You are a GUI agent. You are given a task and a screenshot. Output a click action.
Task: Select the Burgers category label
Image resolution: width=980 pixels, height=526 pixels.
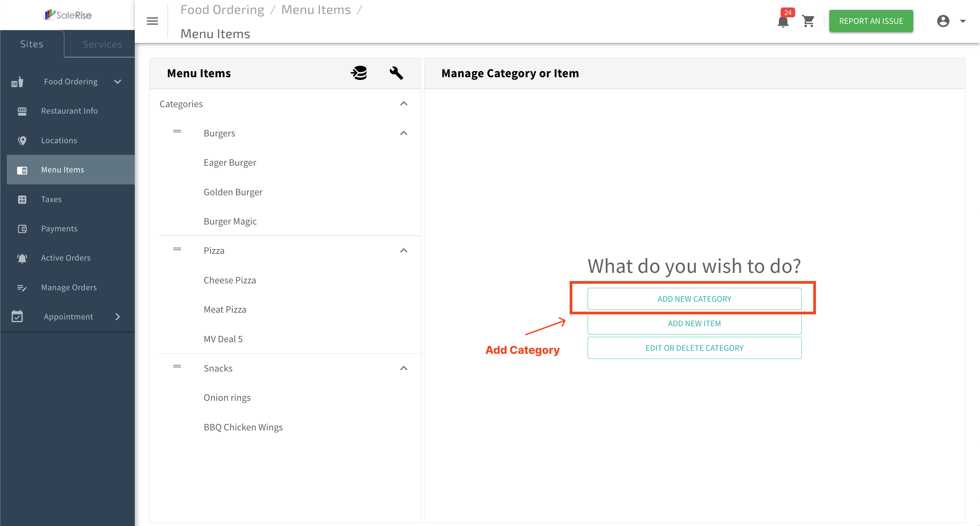coord(219,133)
